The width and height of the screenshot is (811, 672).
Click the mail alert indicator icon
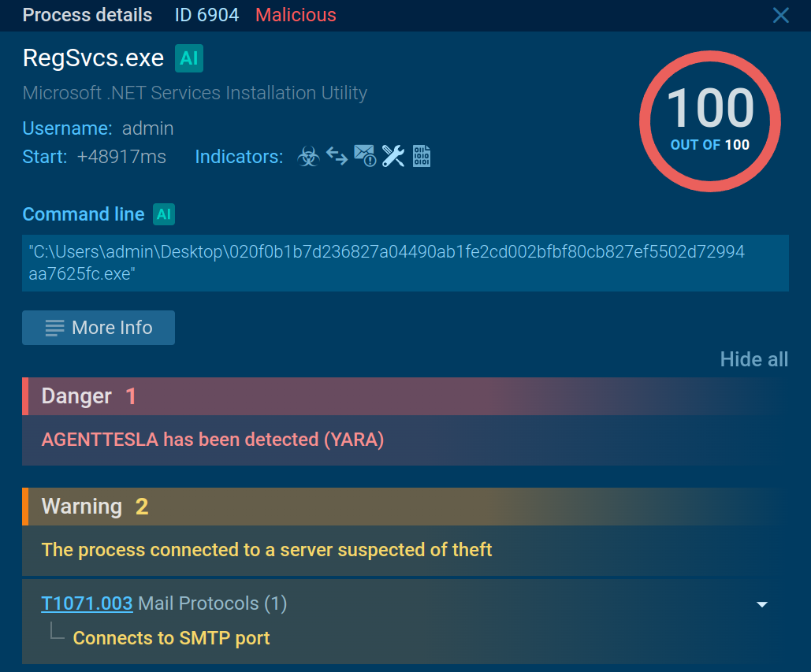(364, 156)
